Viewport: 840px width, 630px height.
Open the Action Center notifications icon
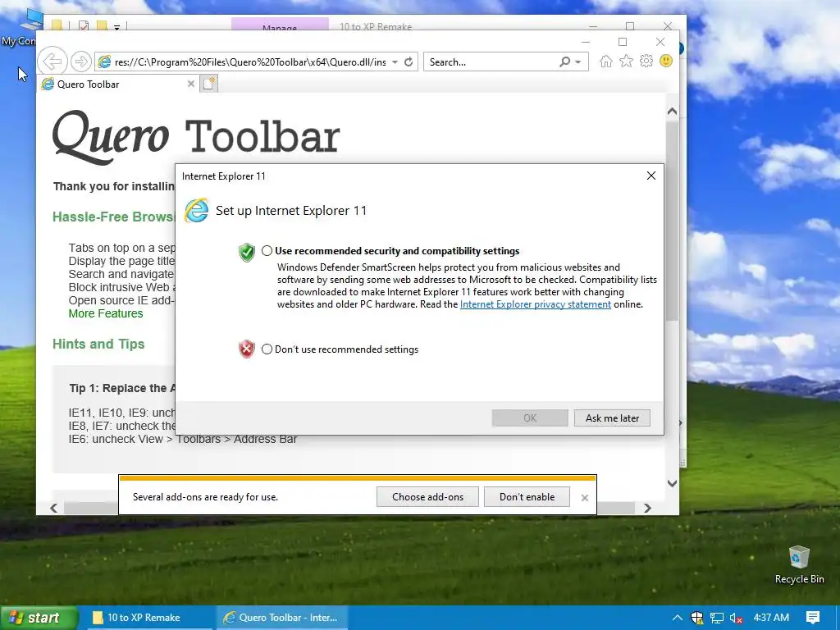(813, 618)
